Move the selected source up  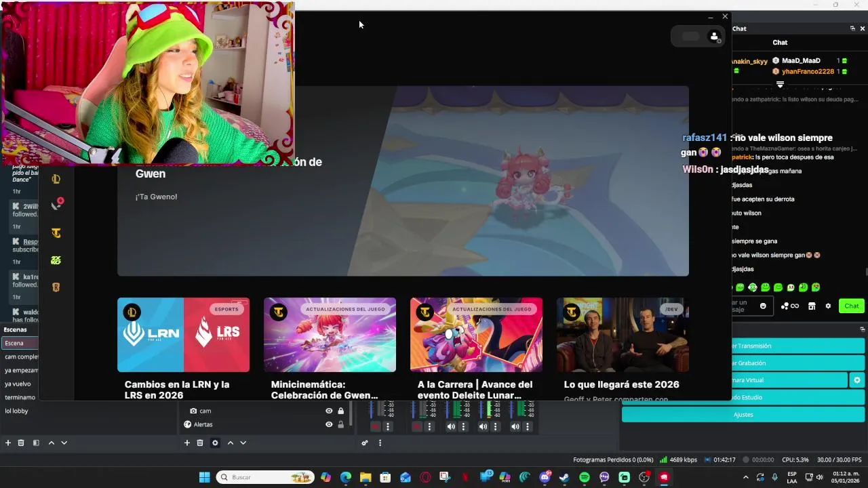coord(230,443)
